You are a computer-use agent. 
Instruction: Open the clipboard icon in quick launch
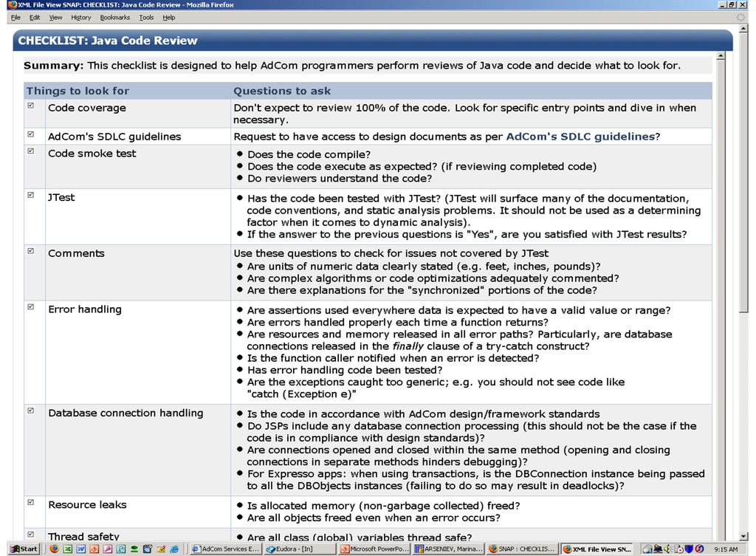[148, 549]
